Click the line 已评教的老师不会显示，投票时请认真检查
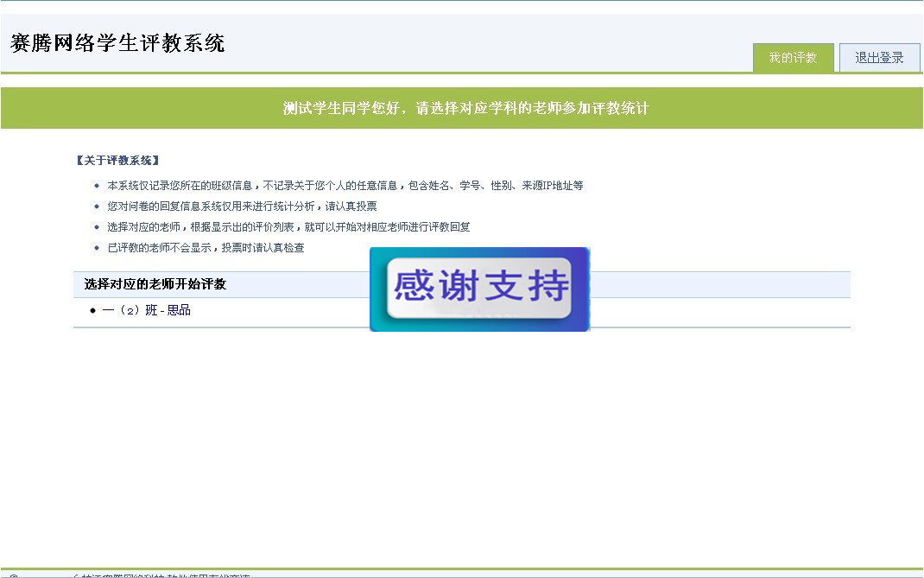The image size is (924, 578). point(206,248)
